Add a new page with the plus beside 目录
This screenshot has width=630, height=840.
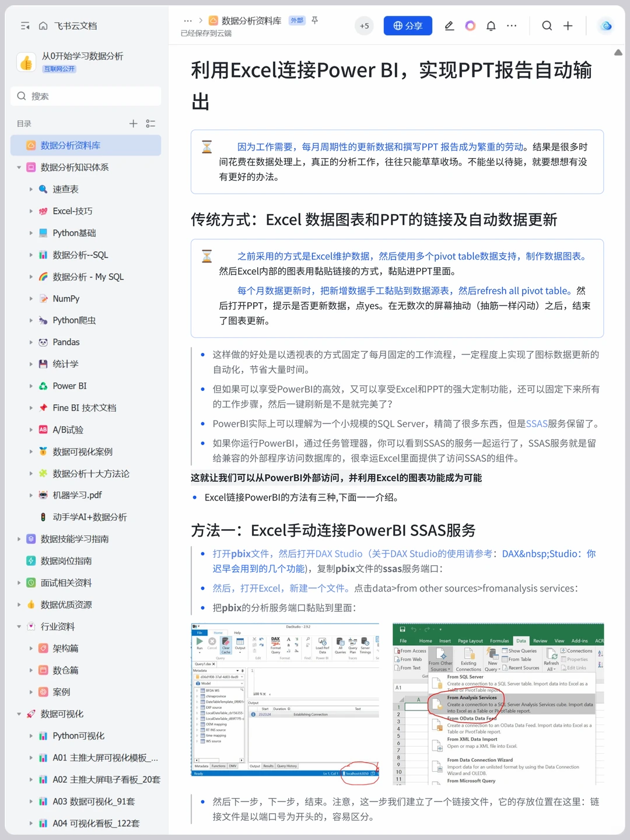133,123
